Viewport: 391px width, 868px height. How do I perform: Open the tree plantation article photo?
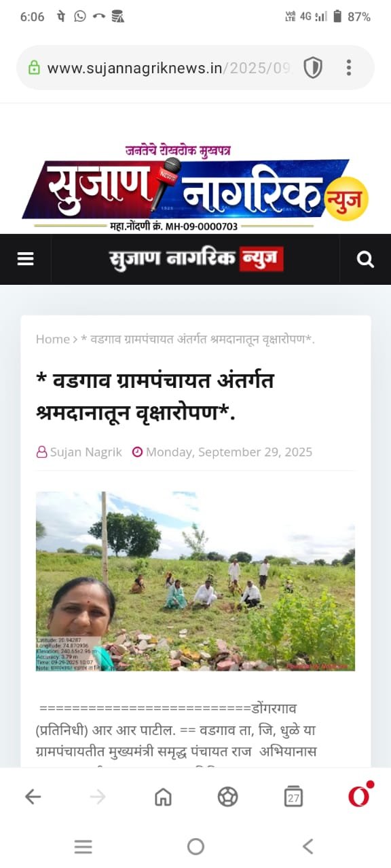(x=195, y=581)
